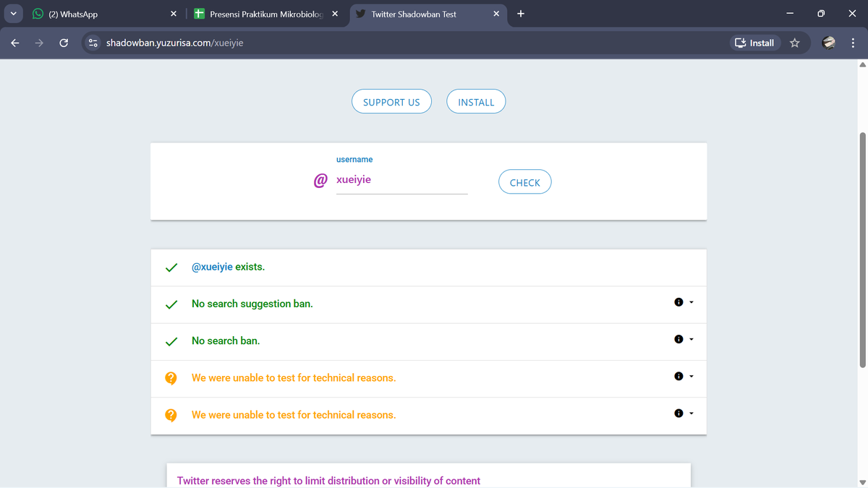
Task: Click the No search ban text
Action: coord(226,341)
